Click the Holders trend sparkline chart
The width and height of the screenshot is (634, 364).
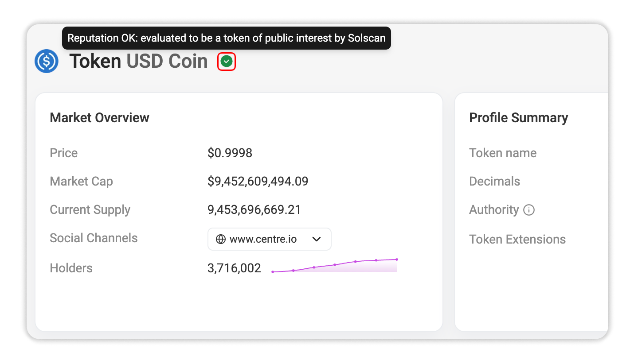coord(335,265)
